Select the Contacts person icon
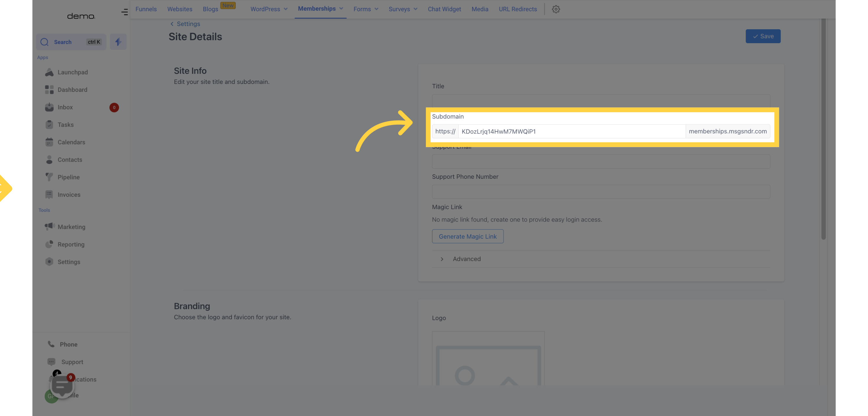This screenshot has height=416, width=868. (49, 160)
